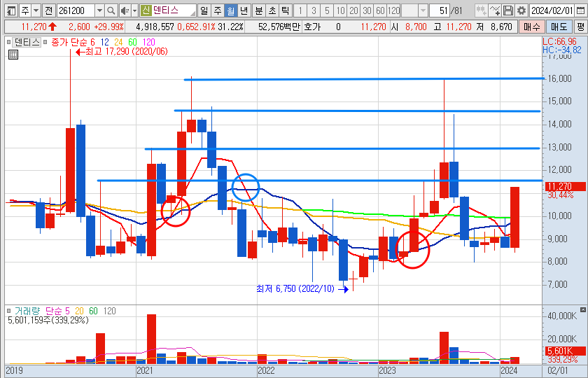Select the 월 monthly chart period
Screen dimensions: 588x378
(x=230, y=10)
